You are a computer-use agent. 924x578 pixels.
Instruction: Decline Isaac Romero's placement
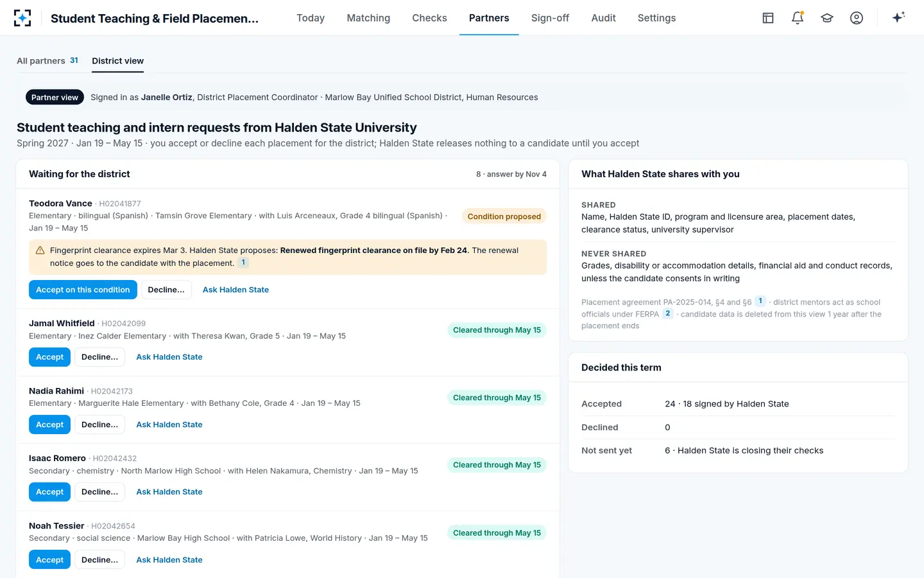point(99,492)
